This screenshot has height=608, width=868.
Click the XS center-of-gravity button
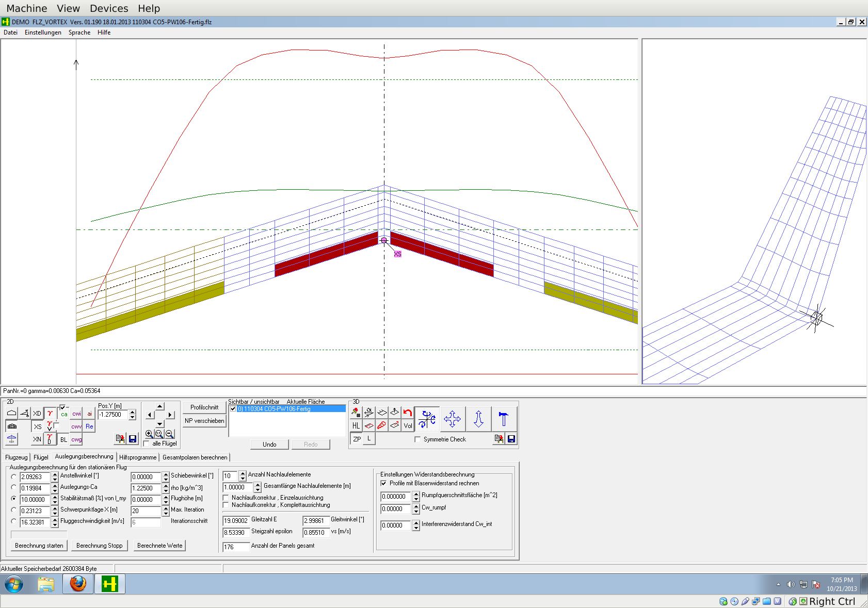[x=38, y=426]
